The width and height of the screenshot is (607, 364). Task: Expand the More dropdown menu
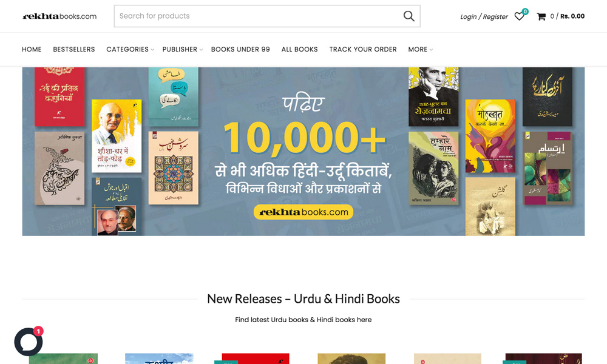pos(421,50)
